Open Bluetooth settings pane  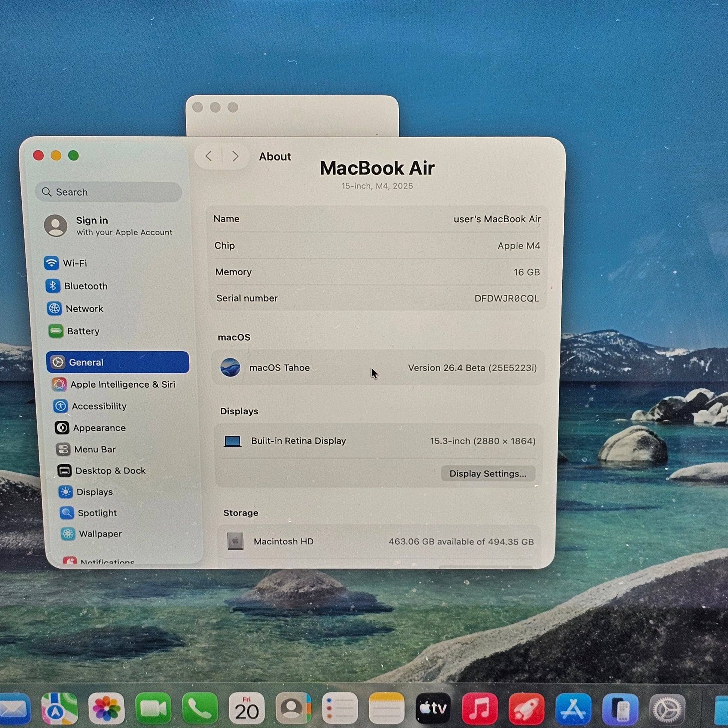coord(86,286)
